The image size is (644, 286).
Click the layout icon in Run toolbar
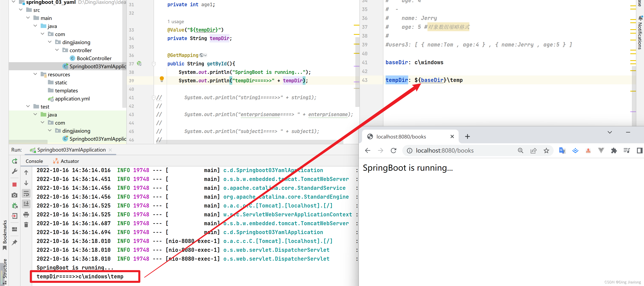[x=14, y=229]
